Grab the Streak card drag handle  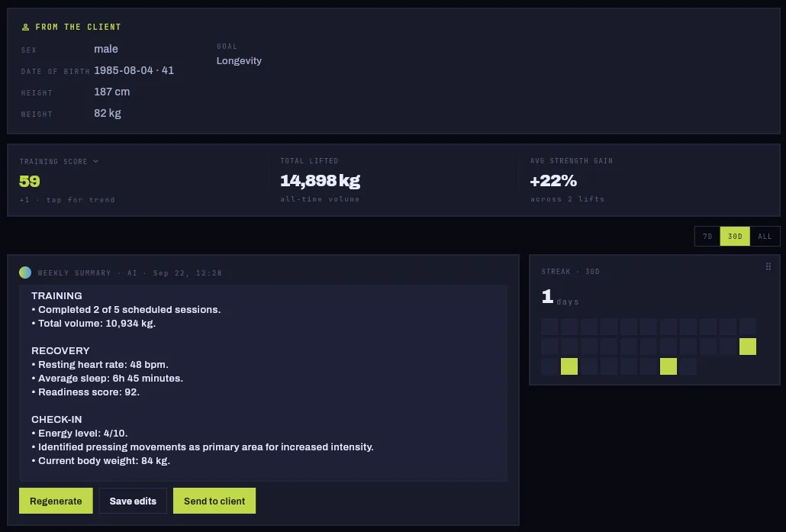768,266
